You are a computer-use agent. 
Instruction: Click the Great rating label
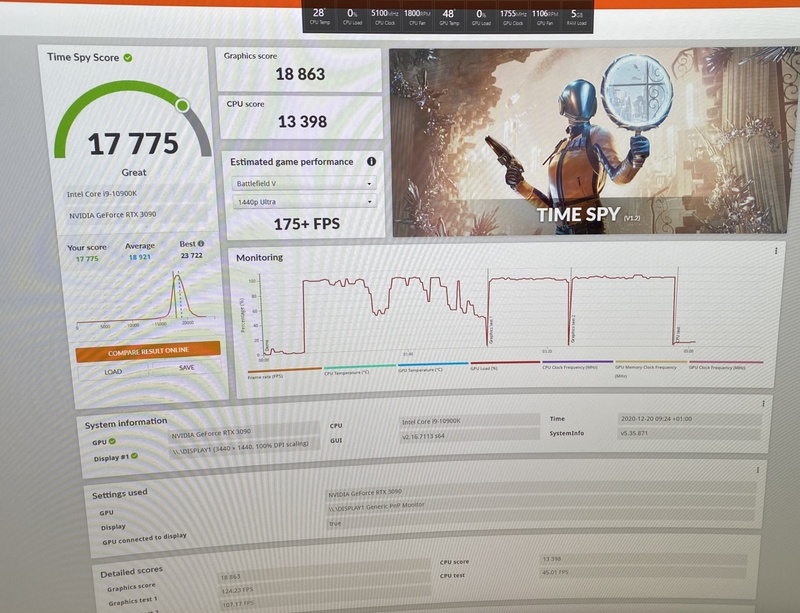tap(134, 173)
